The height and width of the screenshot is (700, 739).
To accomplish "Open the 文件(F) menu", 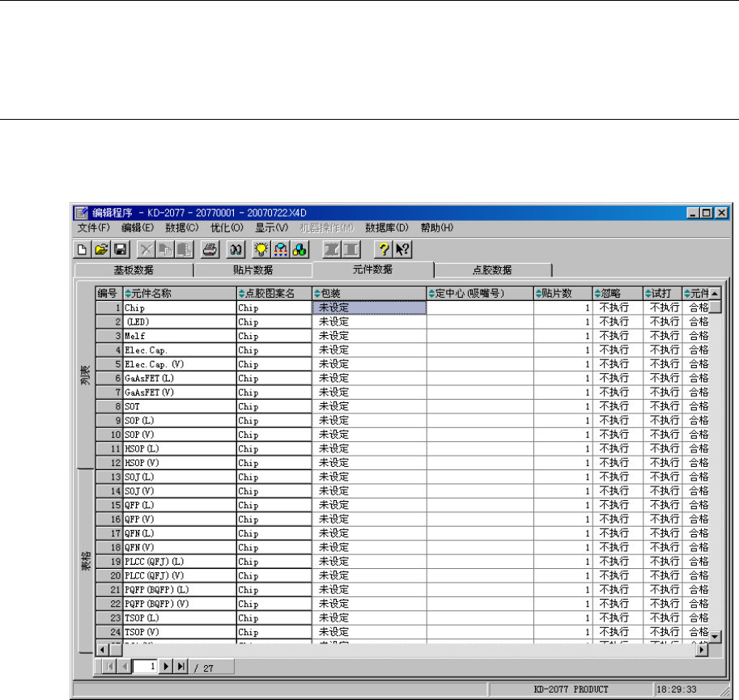I will [x=93, y=228].
